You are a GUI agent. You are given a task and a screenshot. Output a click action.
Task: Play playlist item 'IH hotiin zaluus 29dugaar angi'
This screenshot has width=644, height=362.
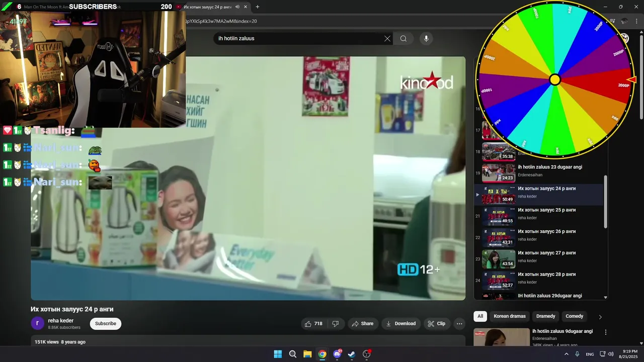(550, 296)
